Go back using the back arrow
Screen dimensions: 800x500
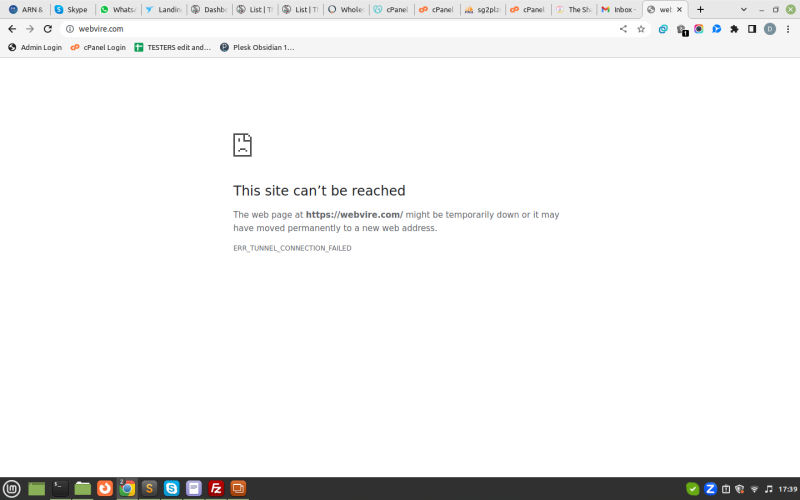12,29
